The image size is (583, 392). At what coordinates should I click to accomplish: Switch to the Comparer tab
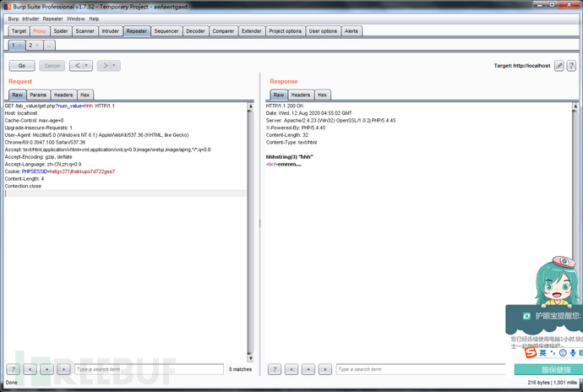[223, 31]
